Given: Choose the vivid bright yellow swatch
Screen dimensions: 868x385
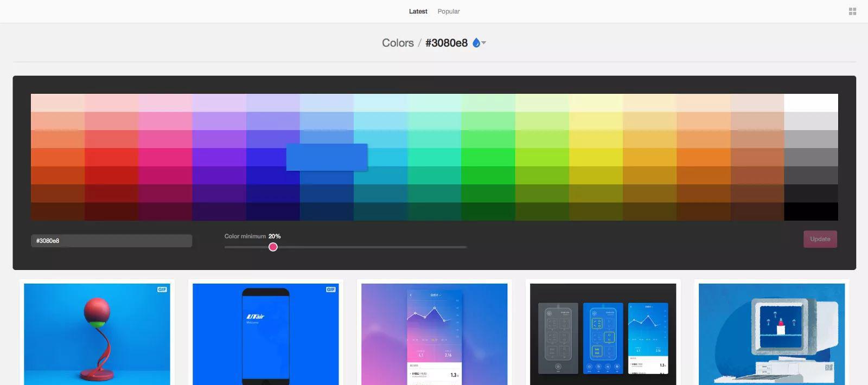Looking at the screenshot, I should 596,157.
